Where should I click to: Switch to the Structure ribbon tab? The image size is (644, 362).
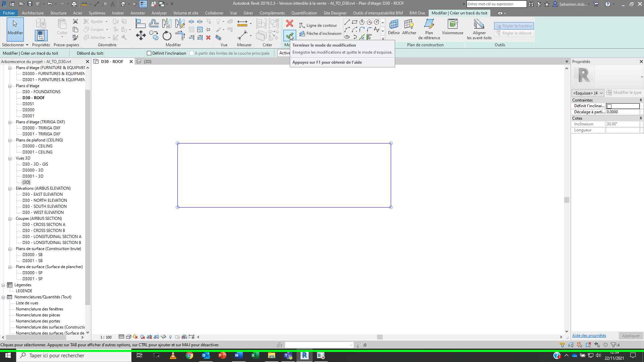58,13
